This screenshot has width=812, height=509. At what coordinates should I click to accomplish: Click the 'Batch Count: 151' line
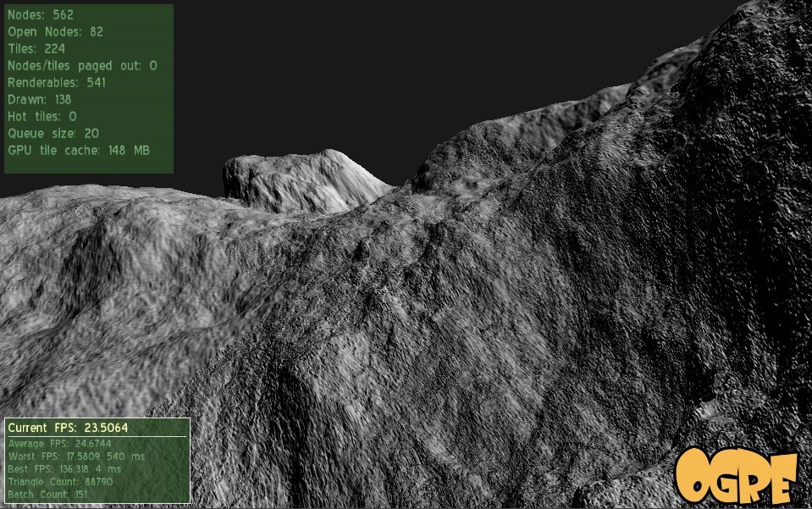[x=47, y=494]
